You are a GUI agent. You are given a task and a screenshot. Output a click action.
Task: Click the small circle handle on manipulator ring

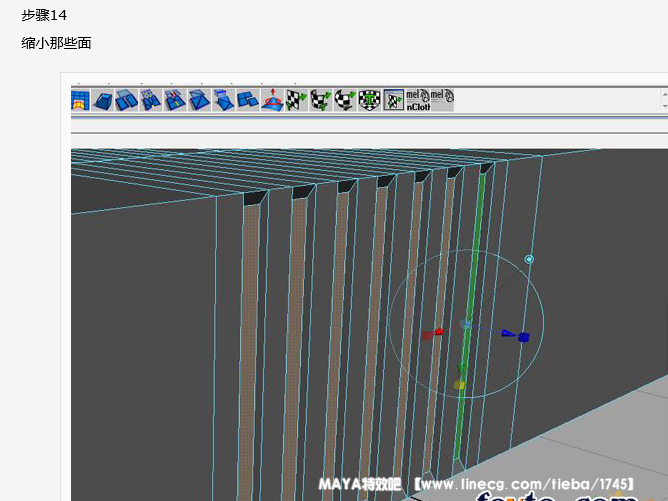click(529, 259)
